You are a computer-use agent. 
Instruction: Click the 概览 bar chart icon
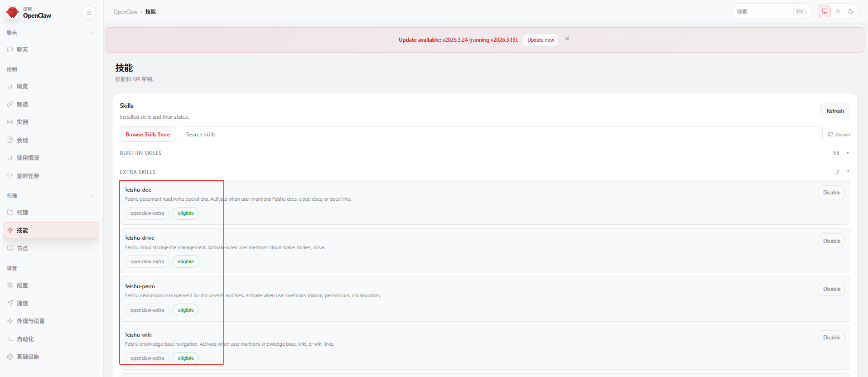10,86
